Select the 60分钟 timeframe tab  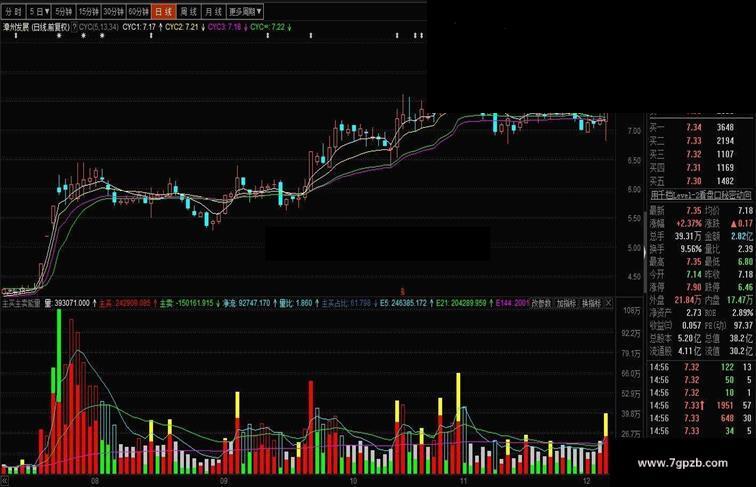139,11
